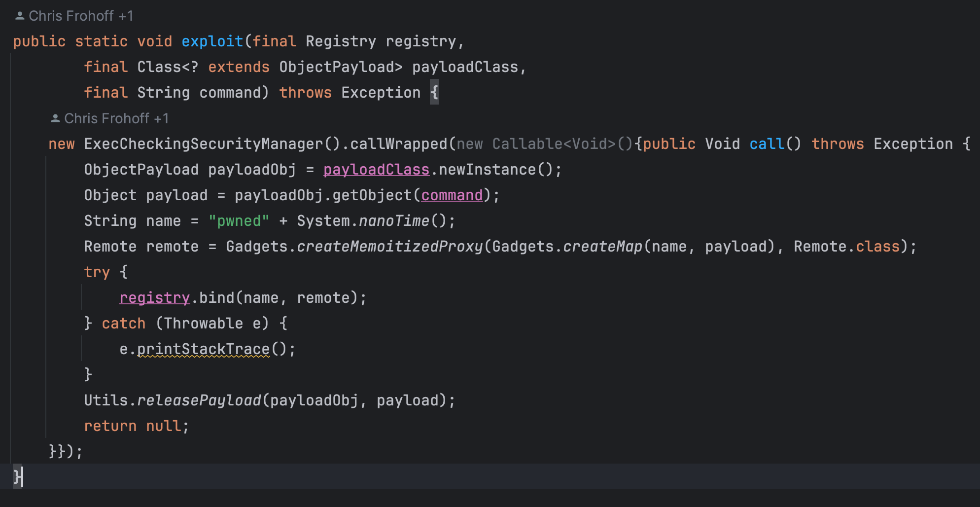This screenshot has height=507, width=980.
Task: Click the underlined 'command' argument
Action: pyautogui.click(x=452, y=195)
